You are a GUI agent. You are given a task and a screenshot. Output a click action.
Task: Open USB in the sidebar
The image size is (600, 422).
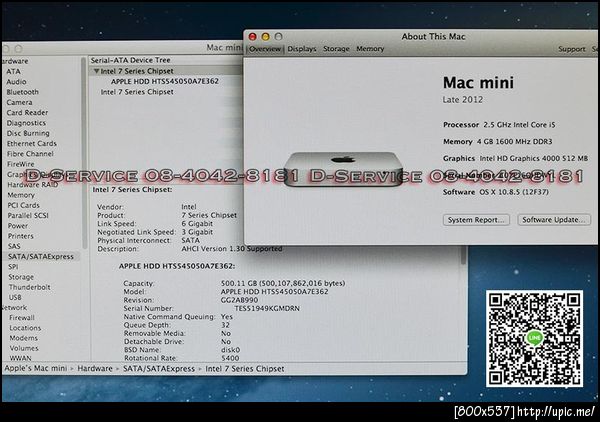click(15, 298)
